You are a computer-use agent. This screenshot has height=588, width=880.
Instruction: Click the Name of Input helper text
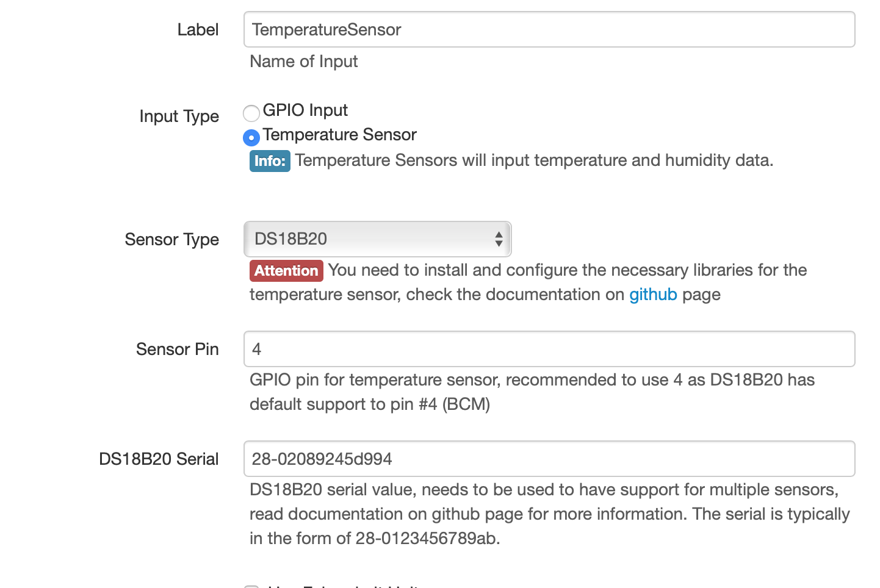pos(303,62)
